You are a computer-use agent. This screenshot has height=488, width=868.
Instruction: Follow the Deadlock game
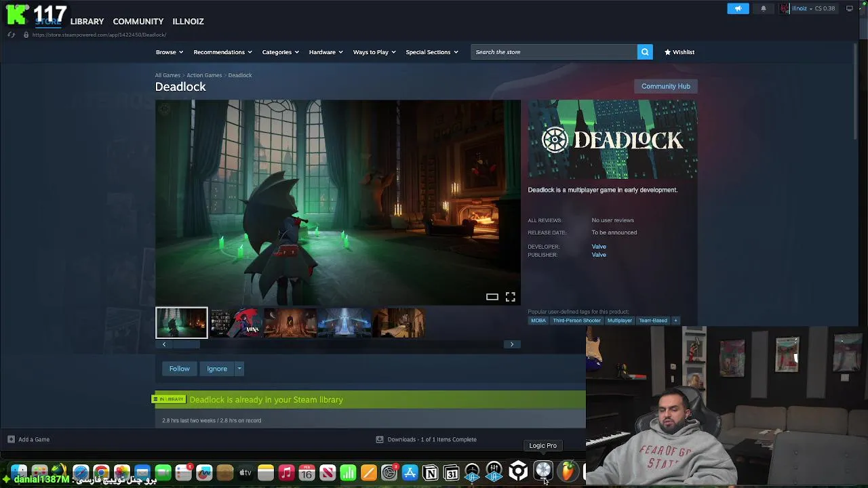(180, 369)
